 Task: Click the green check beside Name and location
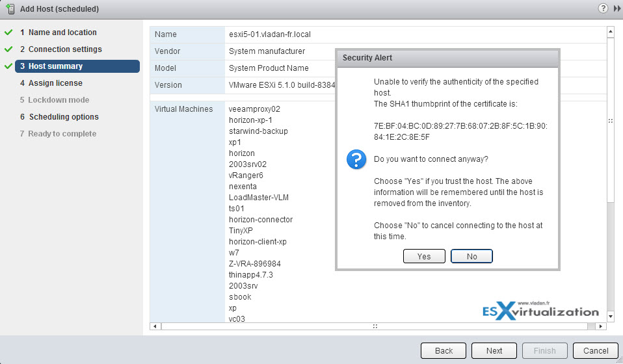(x=8, y=32)
